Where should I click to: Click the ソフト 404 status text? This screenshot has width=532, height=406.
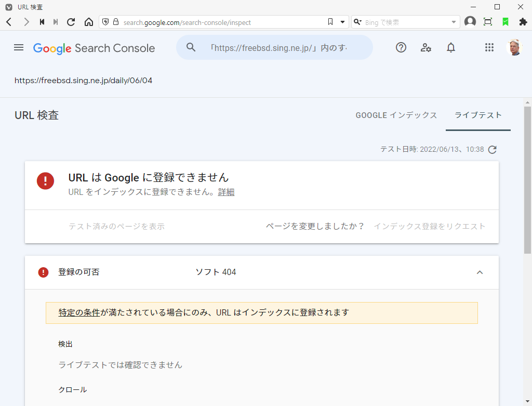216,272
